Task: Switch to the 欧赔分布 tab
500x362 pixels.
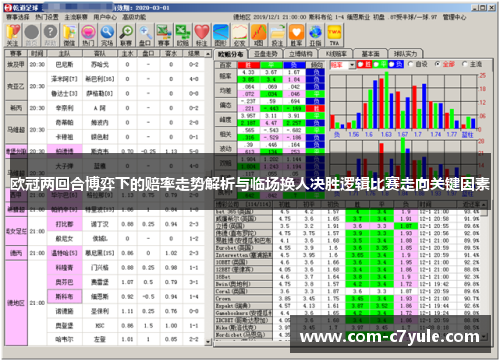Action: tap(230, 54)
